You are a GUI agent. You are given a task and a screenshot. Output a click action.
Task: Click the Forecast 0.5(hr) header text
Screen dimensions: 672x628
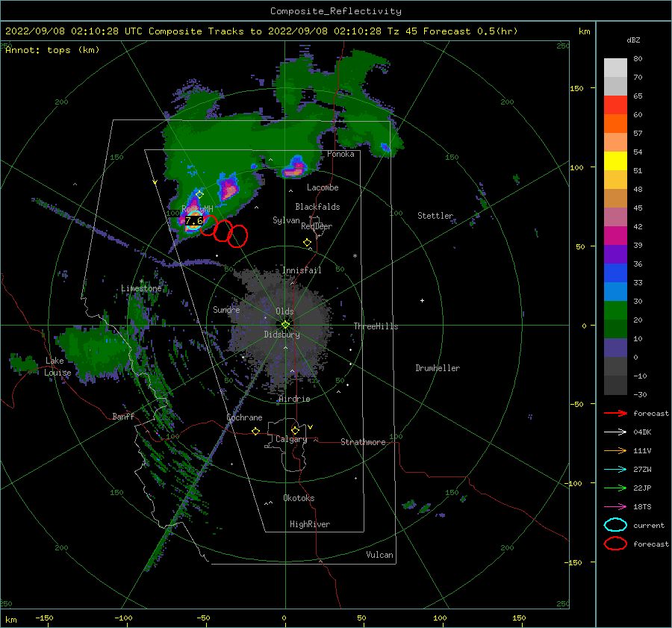coord(470,31)
